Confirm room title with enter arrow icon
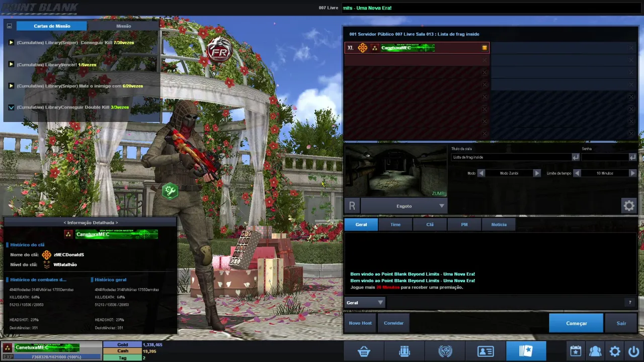Screen dimensions: 644x362 pos(576,157)
